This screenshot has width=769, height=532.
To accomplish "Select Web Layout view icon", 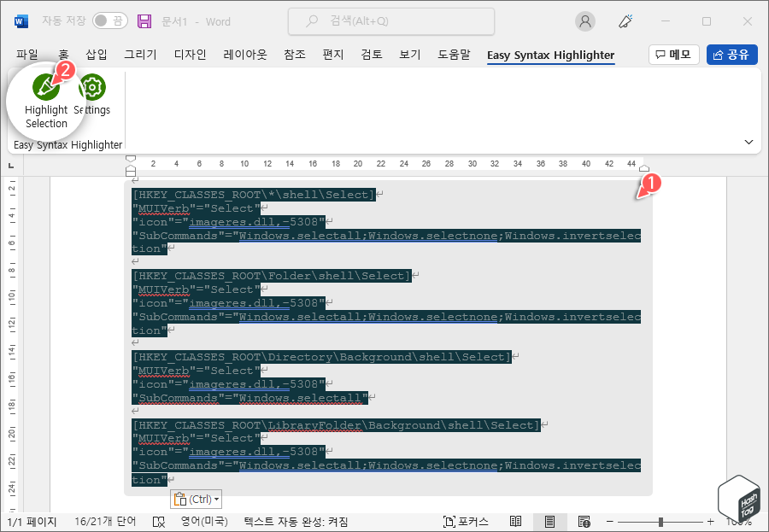I will coord(584,521).
